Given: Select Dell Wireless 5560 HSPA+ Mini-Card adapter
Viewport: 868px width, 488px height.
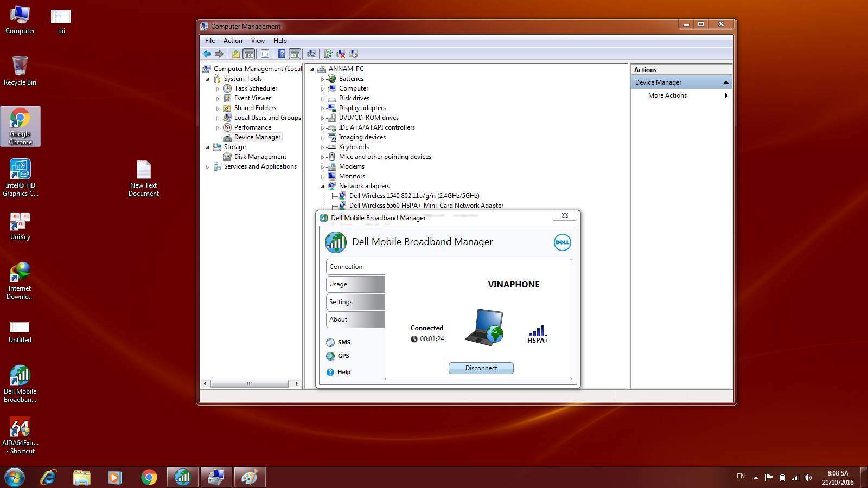Looking at the screenshot, I should click(426, 206).
